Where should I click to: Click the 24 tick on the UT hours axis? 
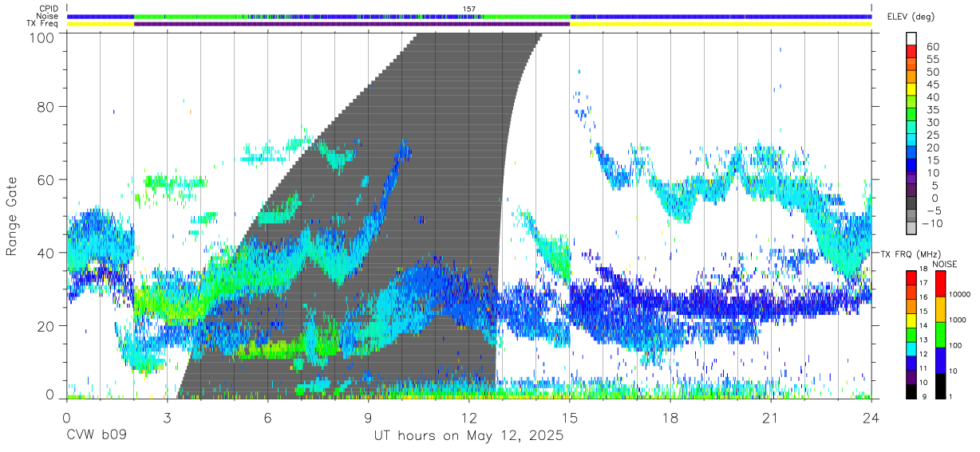(871, 418)
